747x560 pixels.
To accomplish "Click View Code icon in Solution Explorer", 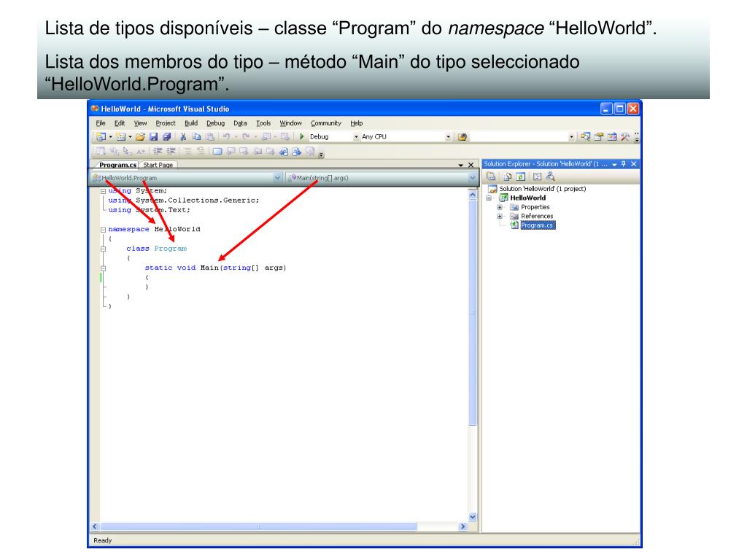I will coord(538,176).
